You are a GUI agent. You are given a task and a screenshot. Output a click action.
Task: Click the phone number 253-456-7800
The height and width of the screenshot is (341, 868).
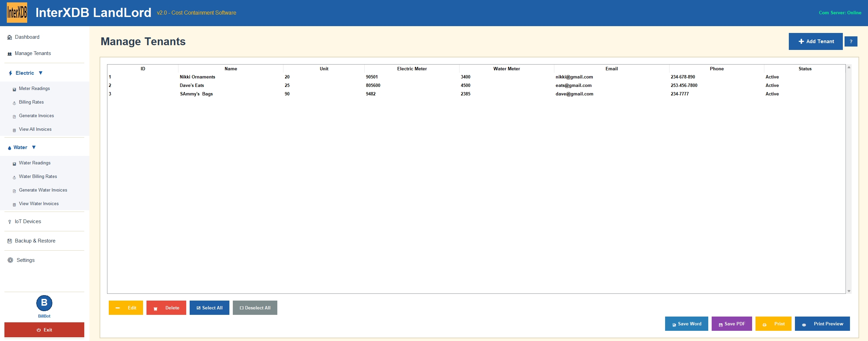click(684, 85)
